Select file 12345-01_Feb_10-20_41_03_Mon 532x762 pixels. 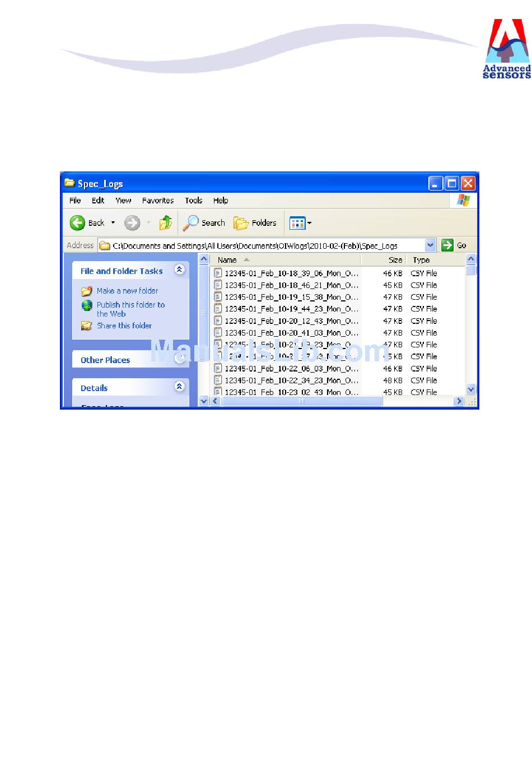[291, 333]
